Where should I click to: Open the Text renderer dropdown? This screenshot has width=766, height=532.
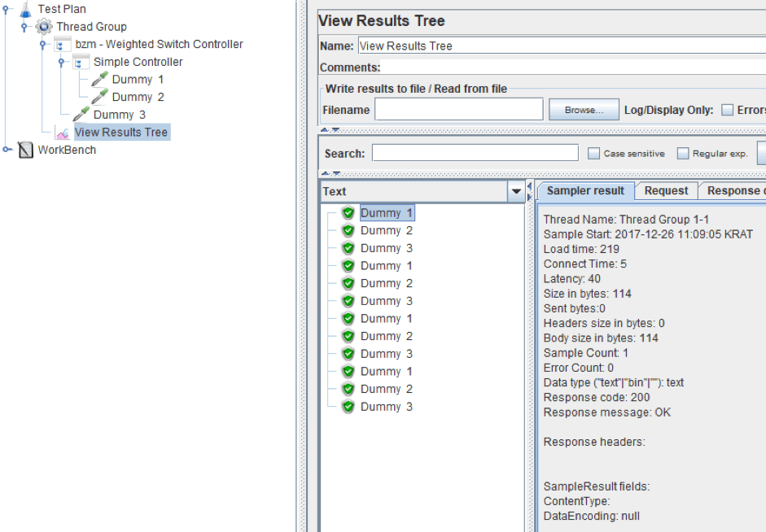click(516, 191)
